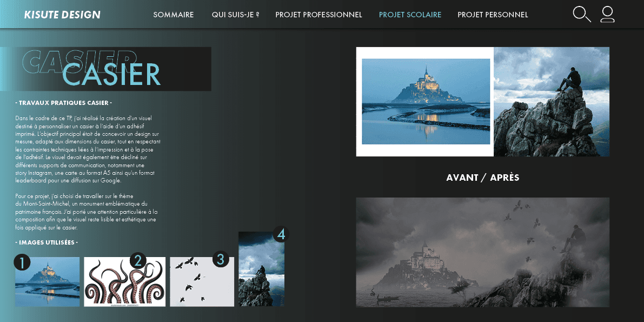Image resolution: width=644 pixels, height=322 pixels.
Task: Click the number 2 badge
Action: pos(138,260)
